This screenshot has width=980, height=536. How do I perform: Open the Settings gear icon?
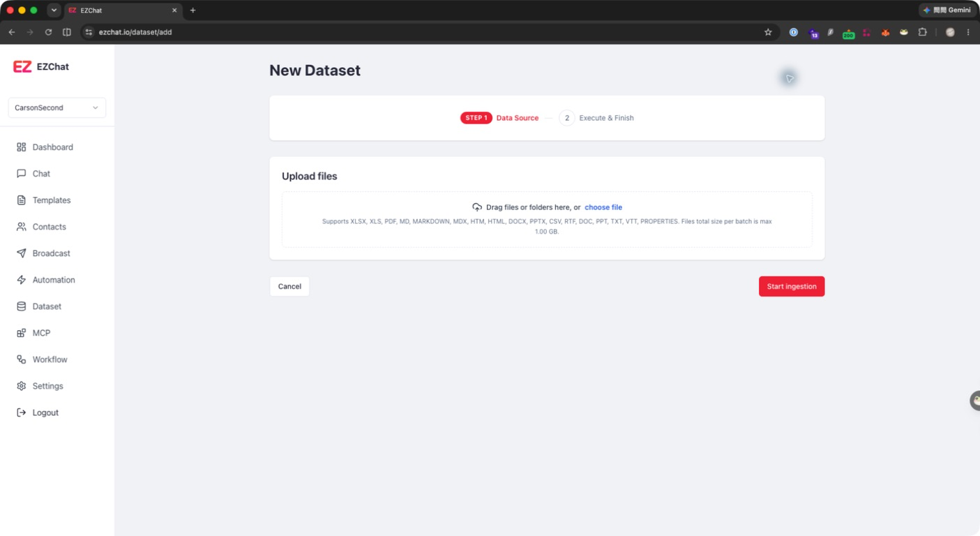[21, 386]
